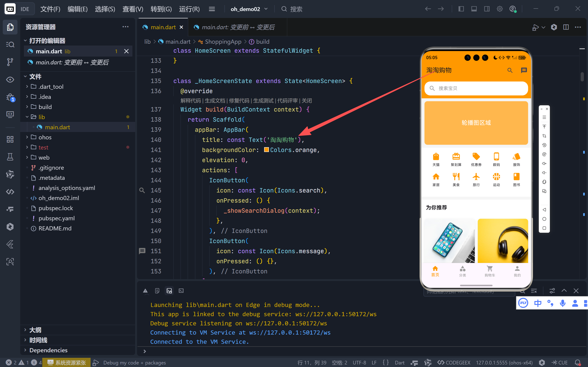Screen dimensions: 588x367
Task: Toggle the secondary sidebar layout button
Action: pos(487,9)
